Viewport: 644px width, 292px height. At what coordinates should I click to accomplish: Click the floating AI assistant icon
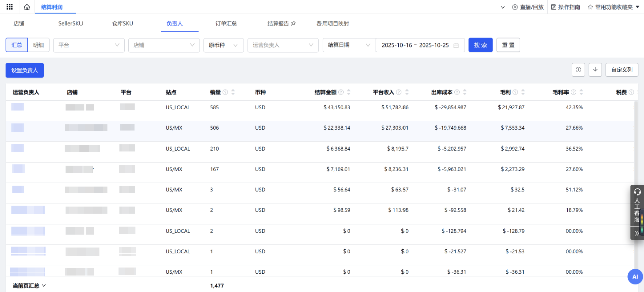coord(634,276)
